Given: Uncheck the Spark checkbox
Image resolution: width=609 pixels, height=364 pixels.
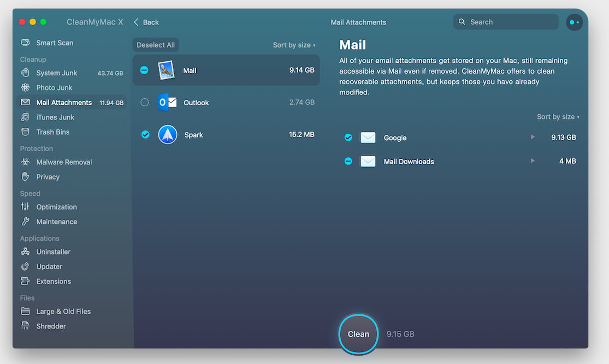Looking at the screenshot, I should point(145,135).
